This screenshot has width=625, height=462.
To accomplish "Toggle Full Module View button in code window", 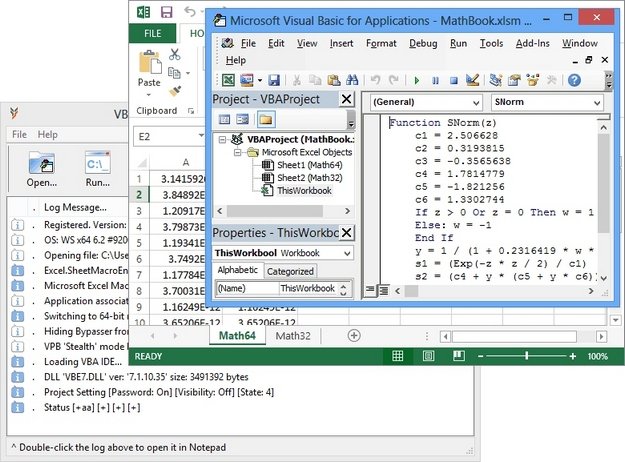I will click(x=383, y=291).
